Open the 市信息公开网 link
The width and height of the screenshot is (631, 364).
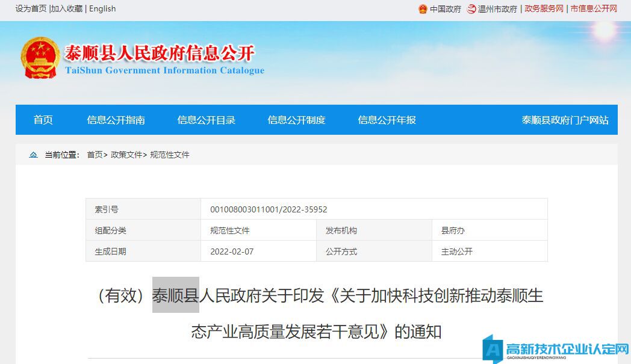point(594,9)
